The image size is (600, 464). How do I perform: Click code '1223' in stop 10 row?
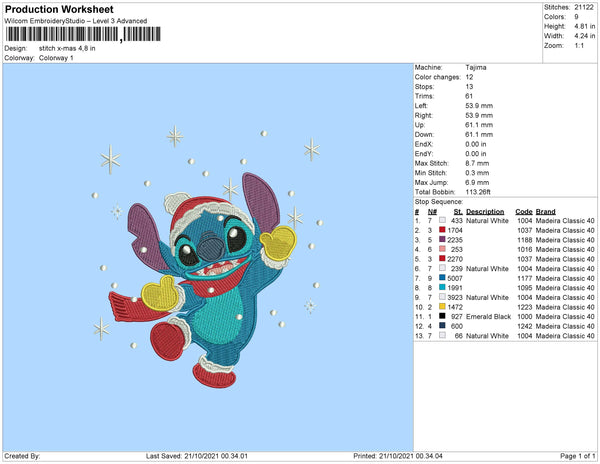(x=525, y=307)
